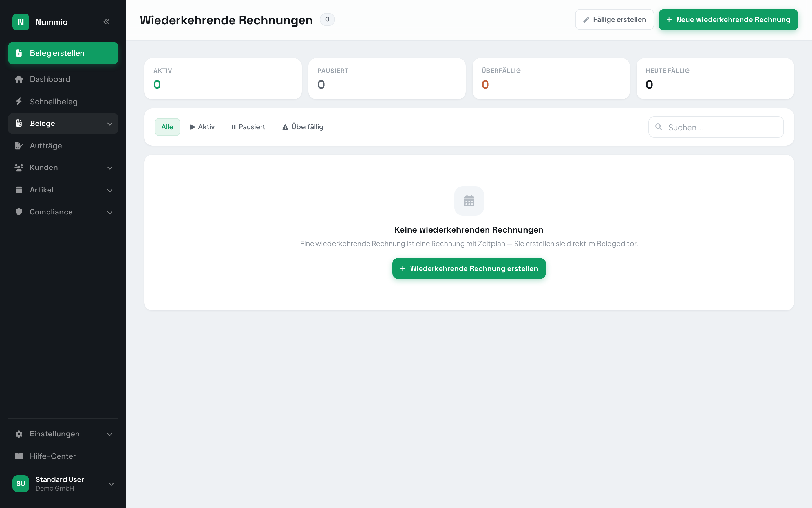The height and width of the screenshot is (508, 812).
Task: Click the warning triangle beside Überfällig filter
Action: point(285,127)
